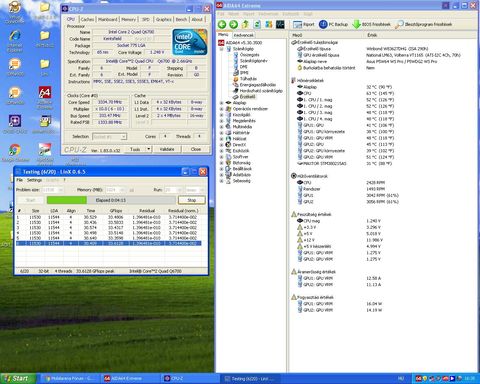Open the Memory (MiB) dropdown in LinX

click(x=122, y=190)
